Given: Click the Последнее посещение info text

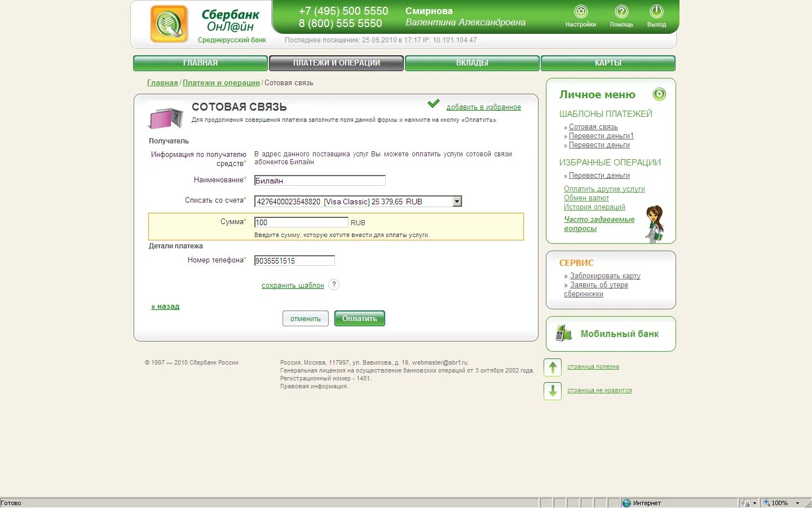Looking at the screenshot, I should pos(381,40).
